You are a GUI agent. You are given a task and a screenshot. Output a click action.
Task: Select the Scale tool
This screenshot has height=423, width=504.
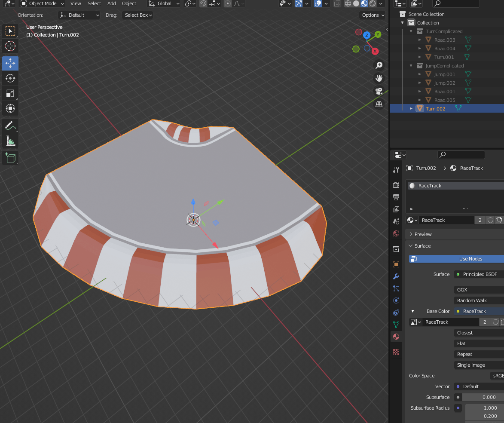(x=10, y=93)
